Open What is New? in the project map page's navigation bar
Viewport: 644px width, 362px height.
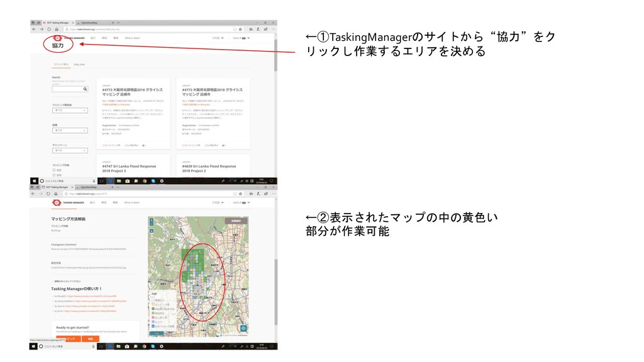[132, 202]
